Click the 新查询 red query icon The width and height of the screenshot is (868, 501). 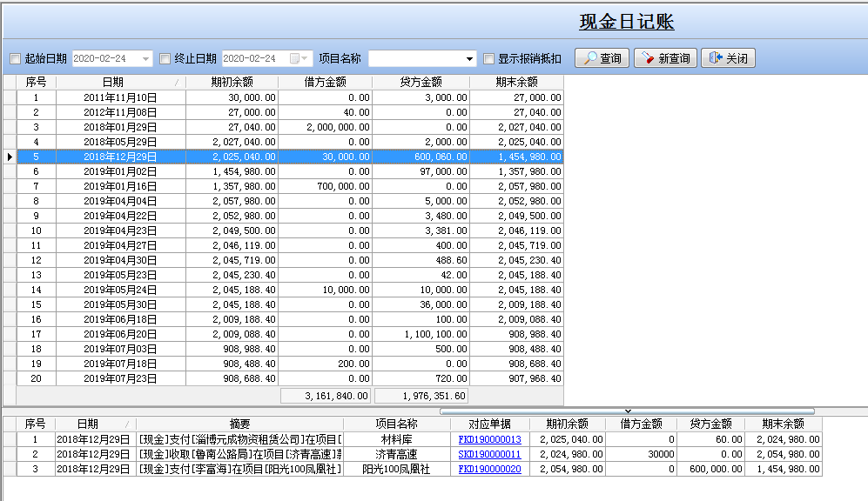click(648, 58)
